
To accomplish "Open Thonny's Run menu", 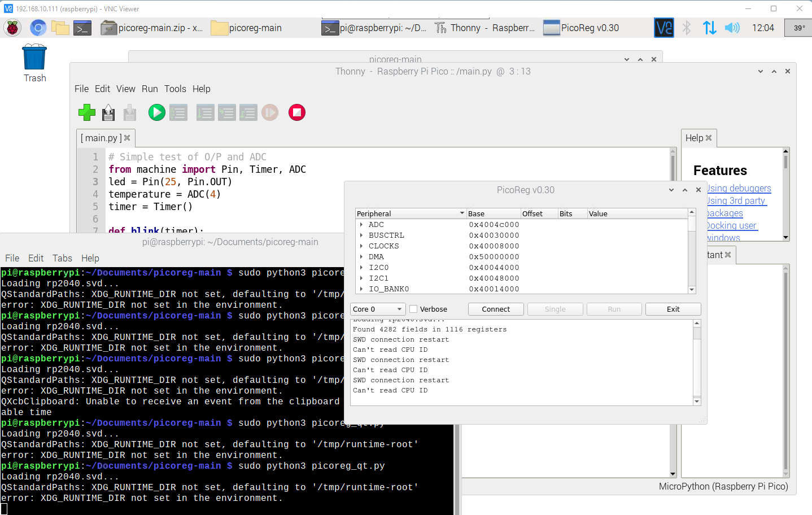I will click(x=150, y=89).
